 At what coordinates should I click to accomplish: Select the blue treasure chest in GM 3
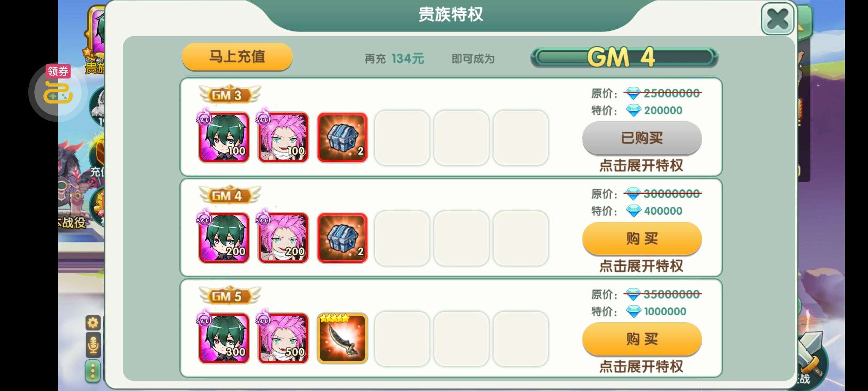342,137
